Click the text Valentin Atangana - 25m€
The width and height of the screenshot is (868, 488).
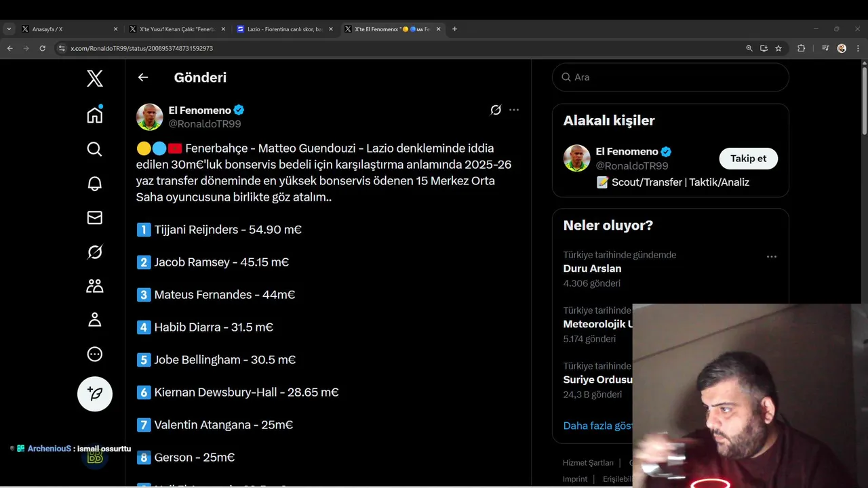click(224, 425)
